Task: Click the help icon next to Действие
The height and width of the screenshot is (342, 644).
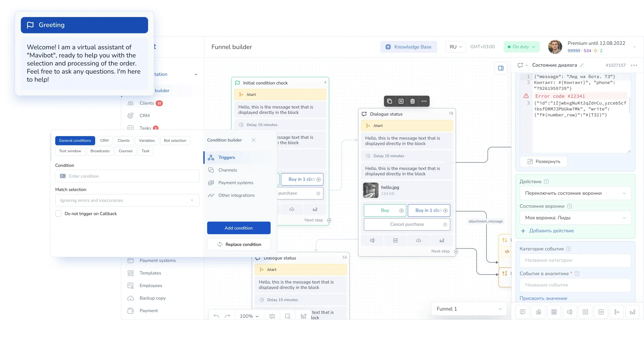Action: [546, 182]
